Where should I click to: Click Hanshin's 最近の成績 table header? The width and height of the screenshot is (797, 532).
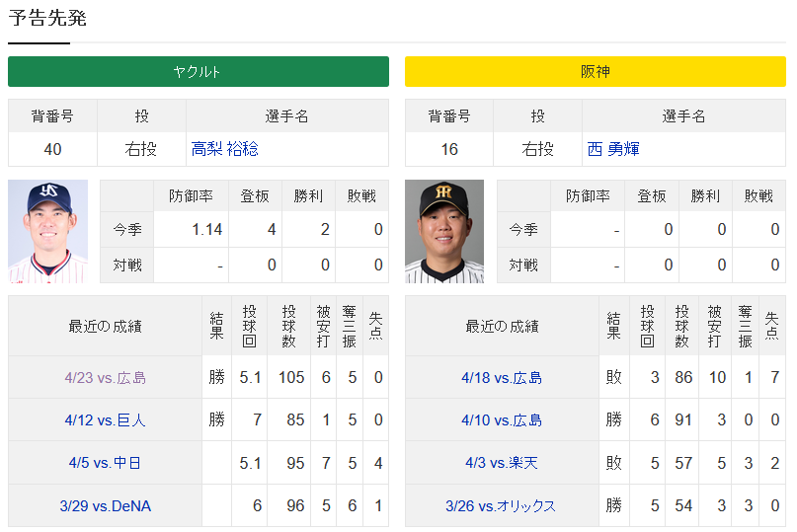click(x=502, y=326)
